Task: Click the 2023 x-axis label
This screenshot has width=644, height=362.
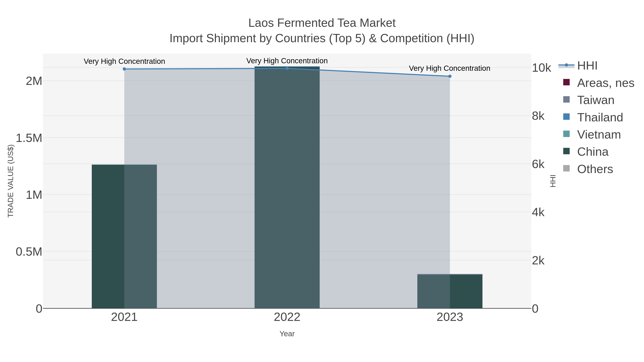Action: (x=450, y=317)
